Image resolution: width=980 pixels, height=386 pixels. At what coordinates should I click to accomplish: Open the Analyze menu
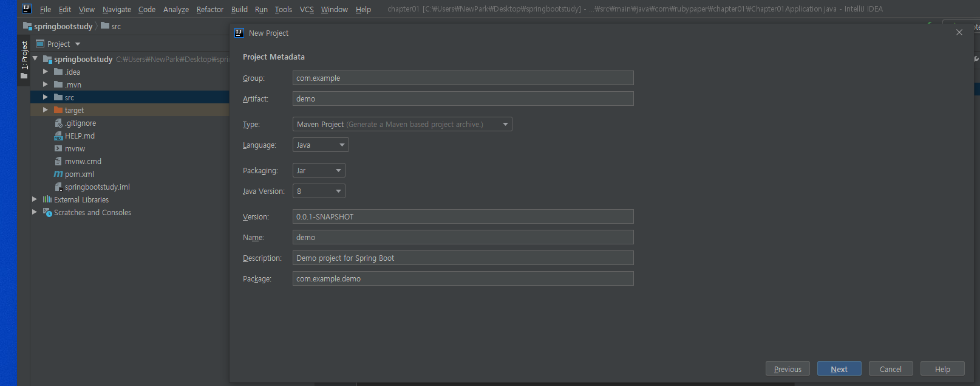pyautogui.click(x=176, y=9)
